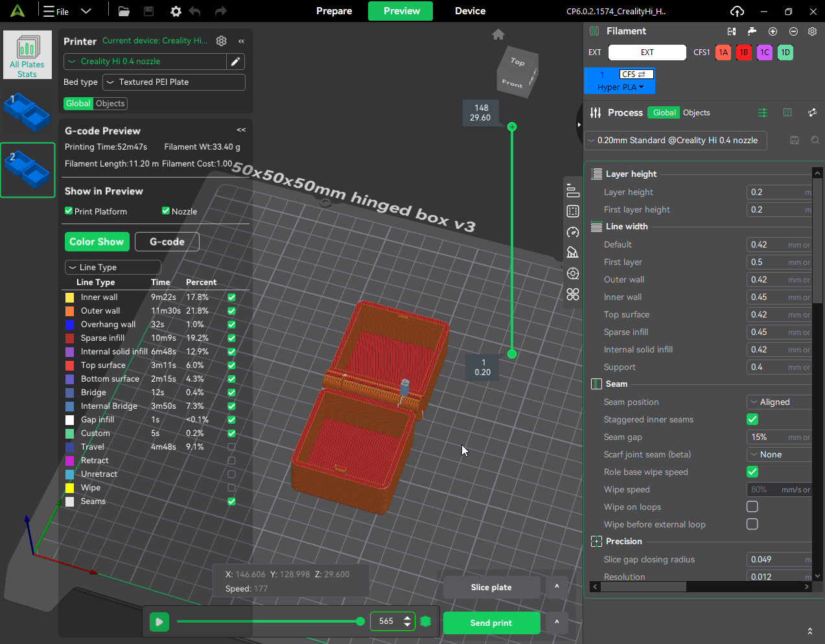The width and height of the screenshot is (825, 644).
Task: Show Travel moves checkbox
Action: 231,447
